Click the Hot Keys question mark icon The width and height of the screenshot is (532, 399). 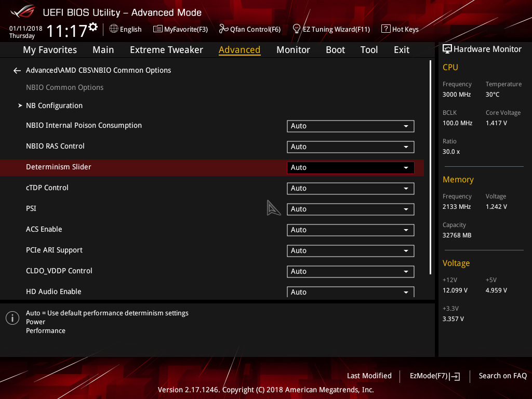click(386, 29)
